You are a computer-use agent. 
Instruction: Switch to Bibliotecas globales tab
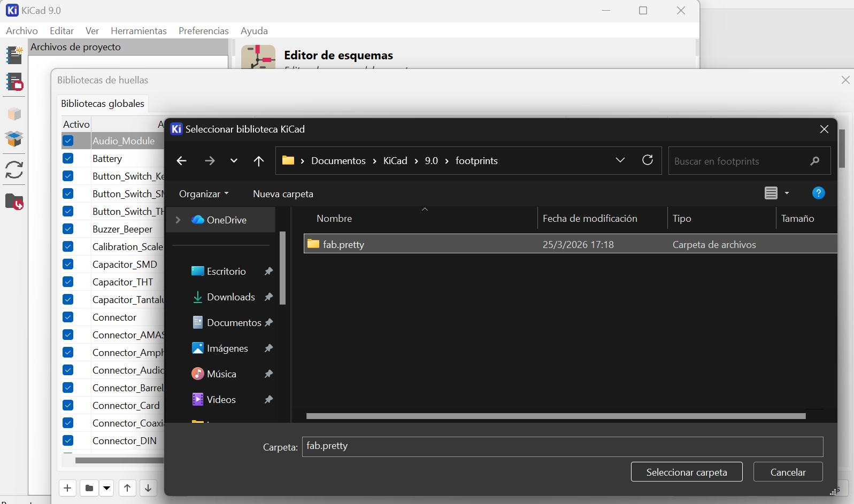[103, 104]
